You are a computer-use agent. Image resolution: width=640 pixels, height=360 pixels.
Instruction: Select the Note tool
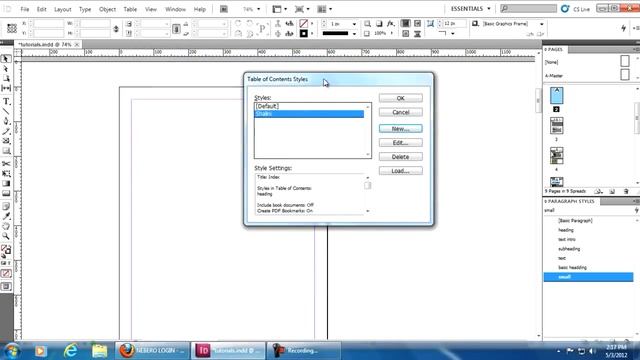(6, 207)
